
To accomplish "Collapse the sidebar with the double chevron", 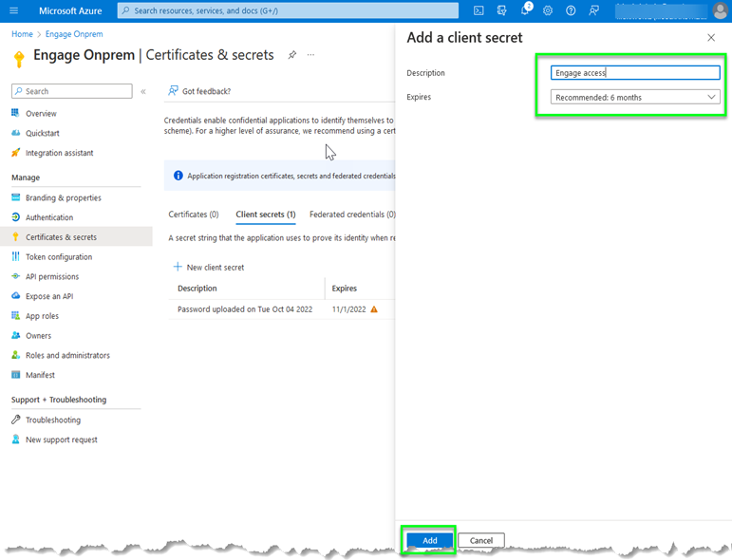I will (143, 92).
